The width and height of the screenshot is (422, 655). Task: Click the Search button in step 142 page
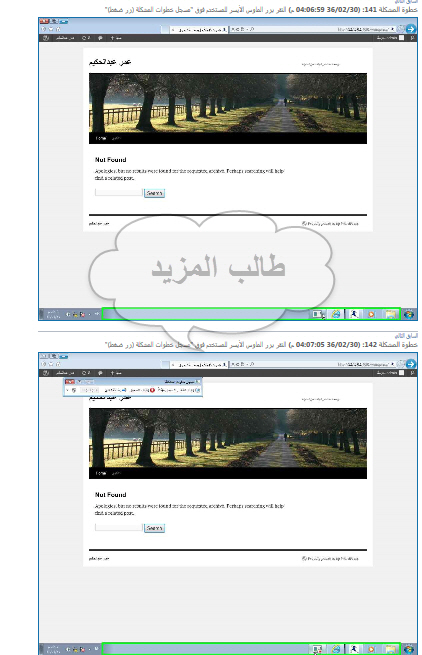(x=154, y=528)
